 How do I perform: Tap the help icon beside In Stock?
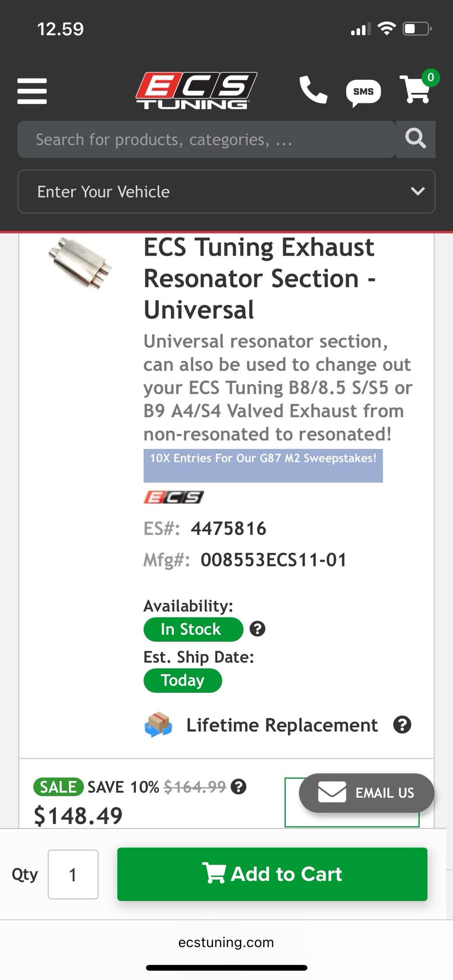[x=257, y=629]
